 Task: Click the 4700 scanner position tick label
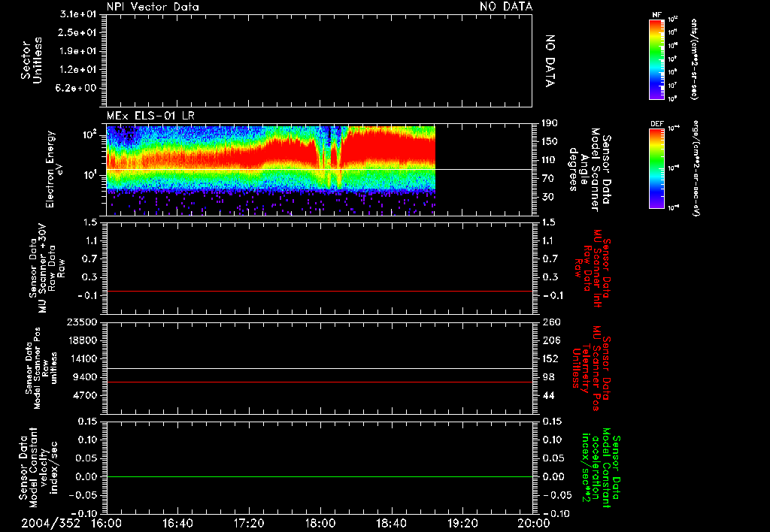pyautogui.click(x=84, y=395)
